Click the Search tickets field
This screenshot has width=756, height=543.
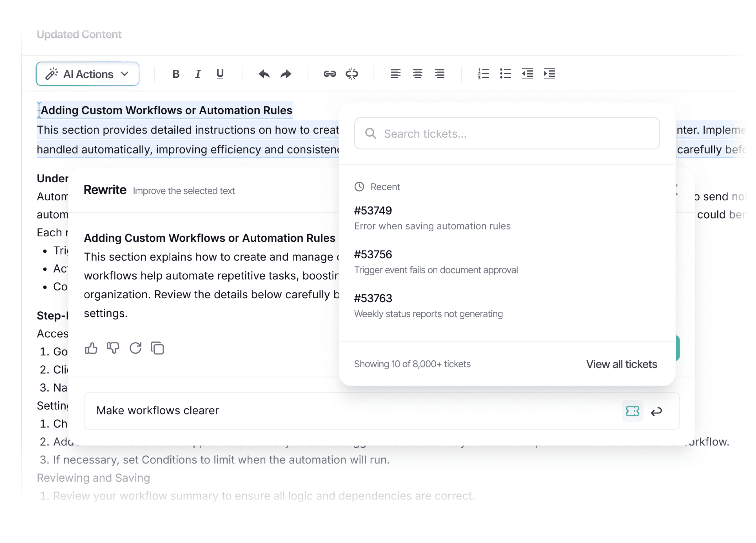(507, 134)
